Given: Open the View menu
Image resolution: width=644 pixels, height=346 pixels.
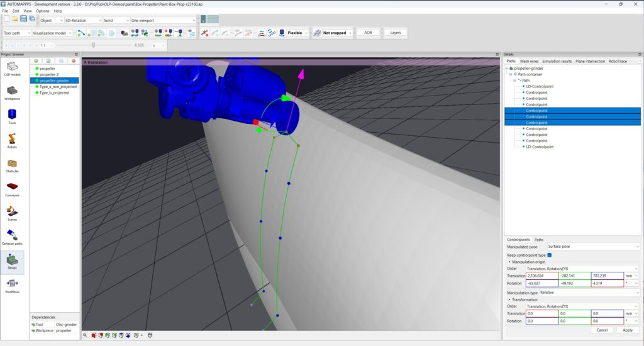Looking at the screenshot, I should 28,11.
